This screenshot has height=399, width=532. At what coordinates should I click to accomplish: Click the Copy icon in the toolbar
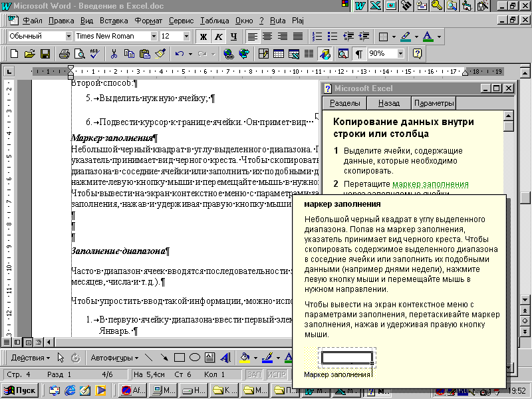(x=129, y=54)
